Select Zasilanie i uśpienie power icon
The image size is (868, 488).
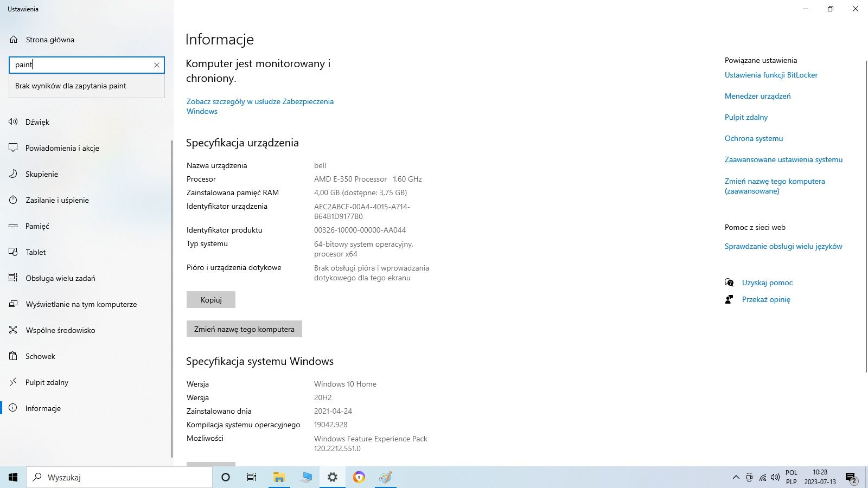click(14, 200)
